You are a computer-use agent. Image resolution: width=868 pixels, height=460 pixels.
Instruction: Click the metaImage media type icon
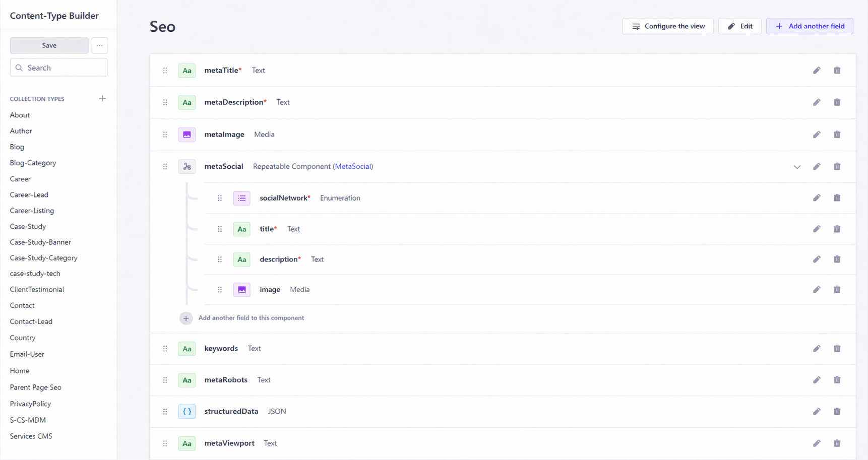tap(187, 135)
